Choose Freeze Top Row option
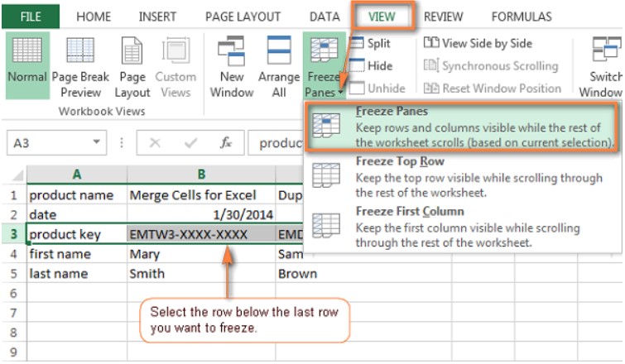Image resolution: width=625 pixels, height=364 pixels. (x=462, y=176)
